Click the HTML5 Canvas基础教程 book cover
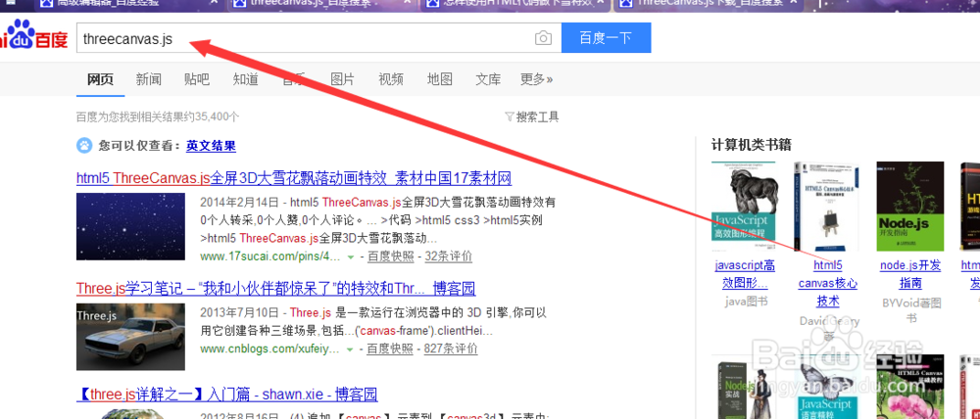Image resolution: width=980 pixels, height=419 pixels. pos(910,389)
